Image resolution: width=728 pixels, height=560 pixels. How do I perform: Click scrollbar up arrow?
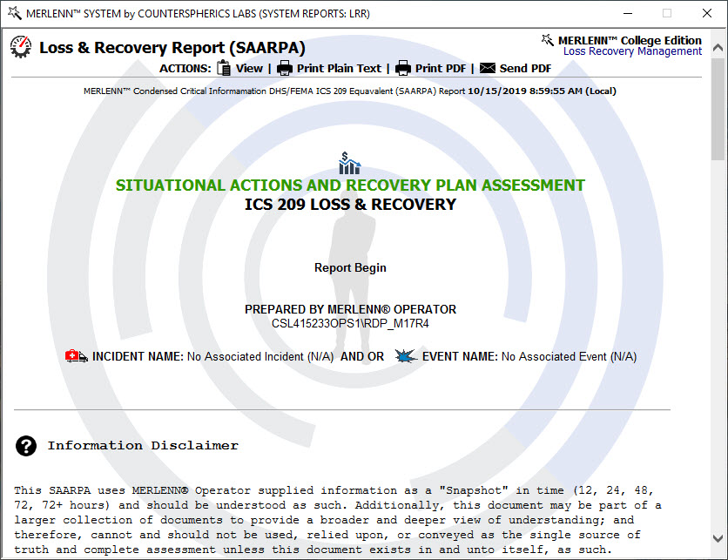tap(718, 47)
